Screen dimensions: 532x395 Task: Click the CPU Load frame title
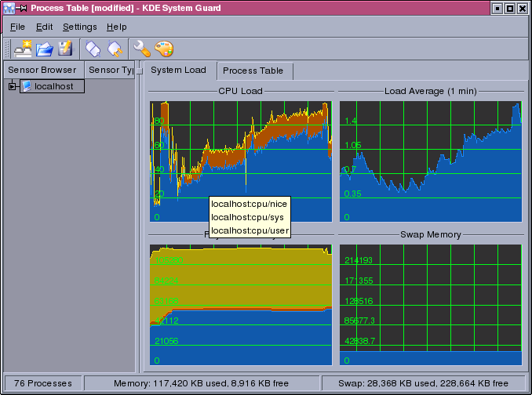point(240,91)
